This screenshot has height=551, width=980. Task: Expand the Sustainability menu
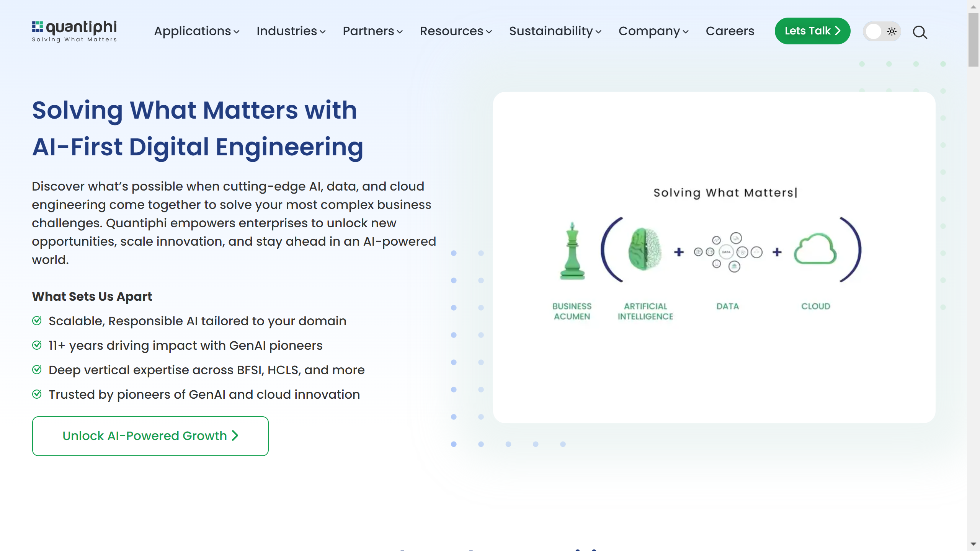tap(598, 32)
